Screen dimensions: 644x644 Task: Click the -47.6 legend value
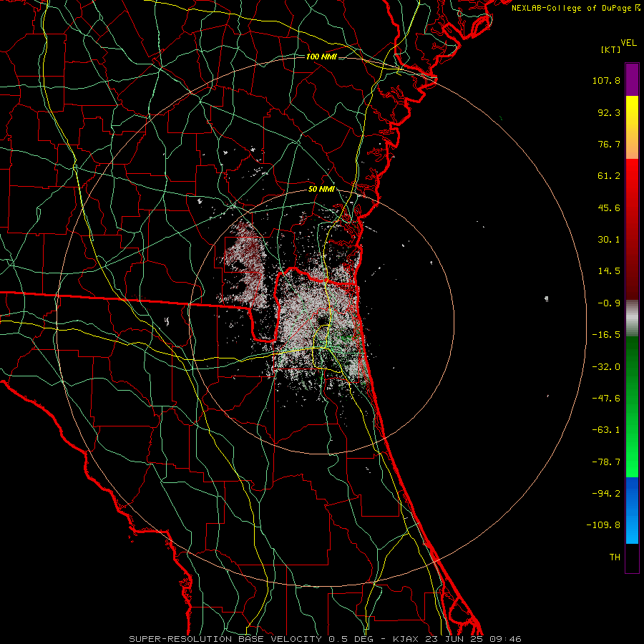point(606,399)
